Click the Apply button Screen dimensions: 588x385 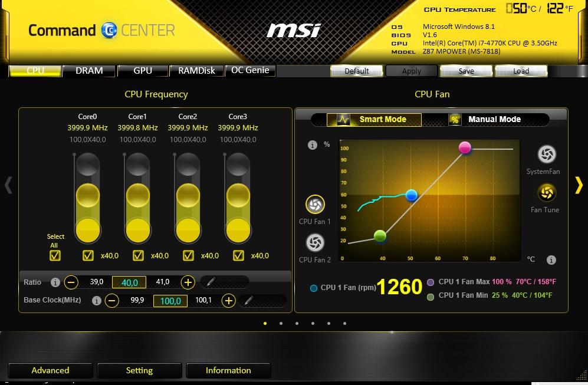tap(412, 71)
